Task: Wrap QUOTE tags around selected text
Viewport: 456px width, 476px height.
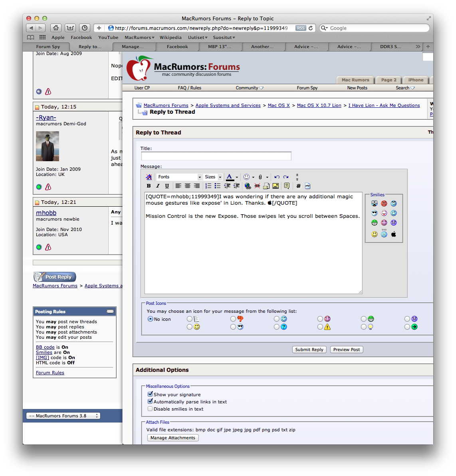Action: tap(287, 186)
